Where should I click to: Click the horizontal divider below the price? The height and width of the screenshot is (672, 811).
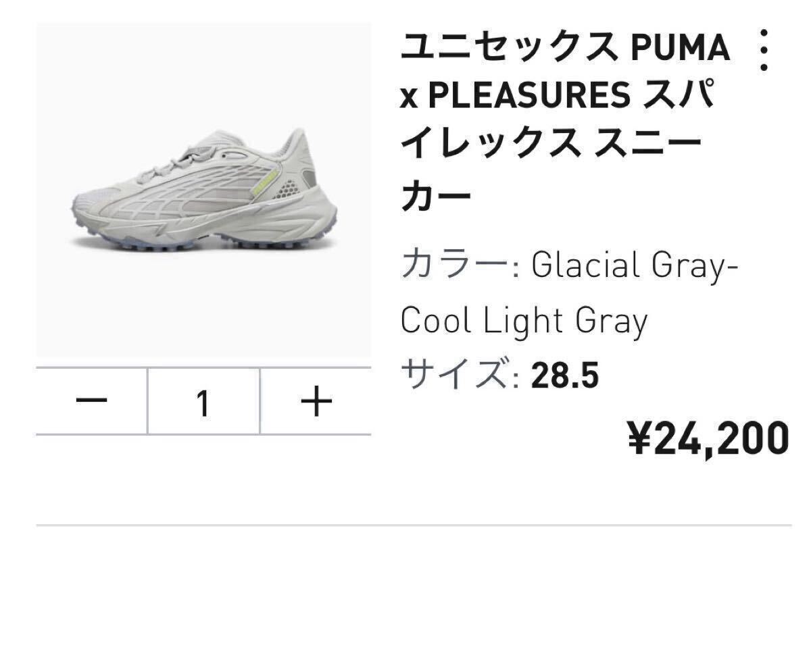pyautogui.click(x=413, y=525)
